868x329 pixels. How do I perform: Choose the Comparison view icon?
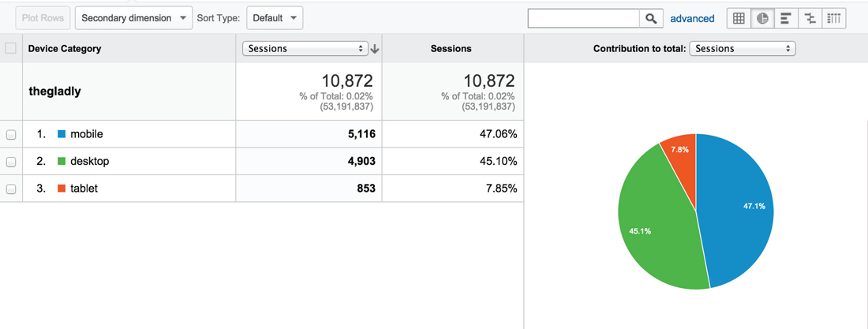(810, 18)
